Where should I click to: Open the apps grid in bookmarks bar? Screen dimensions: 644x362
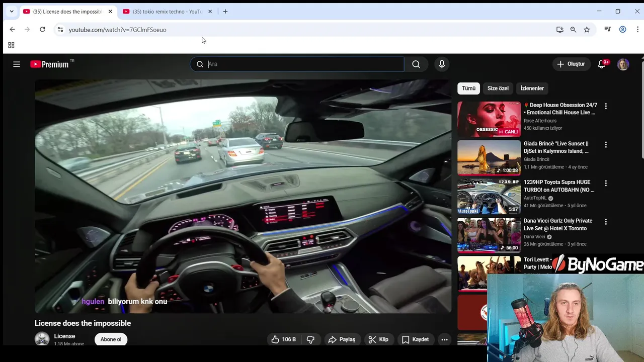click(11, 45)
